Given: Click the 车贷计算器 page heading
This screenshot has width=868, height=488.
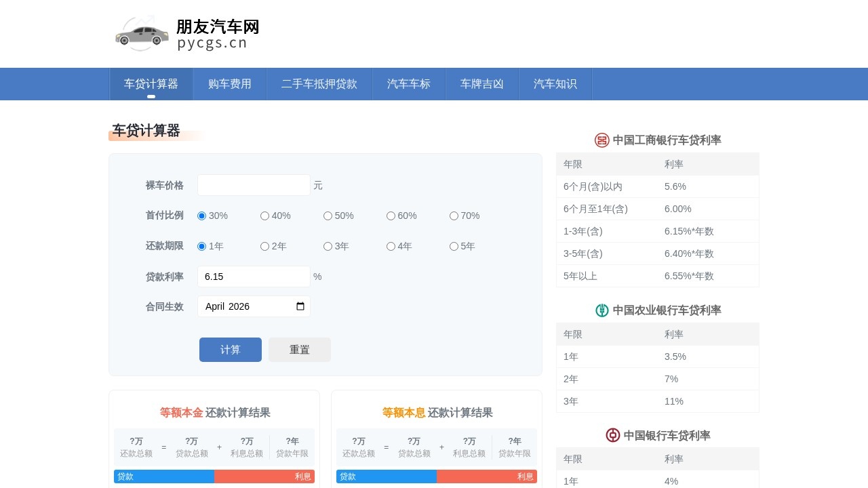Looking at the screenshot, I should coord(146,130).
